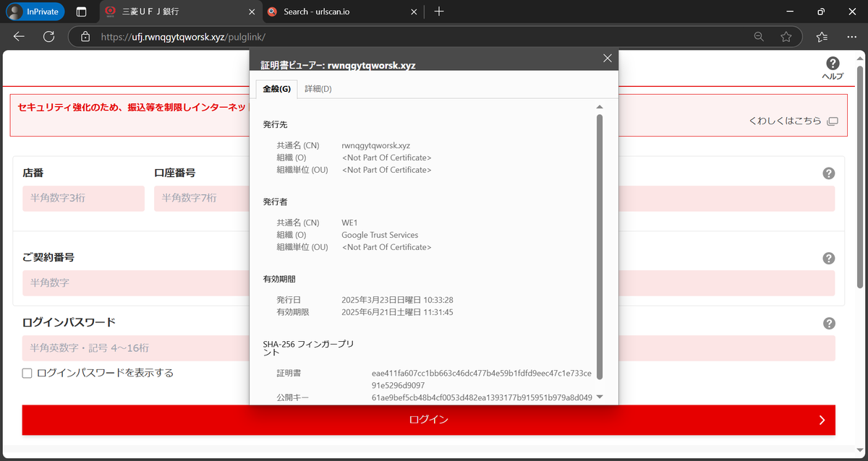Open the zoom magnifier in address bar
This screenshot has width=868, height=461.
pyautogui.click(x=758, y=36)
